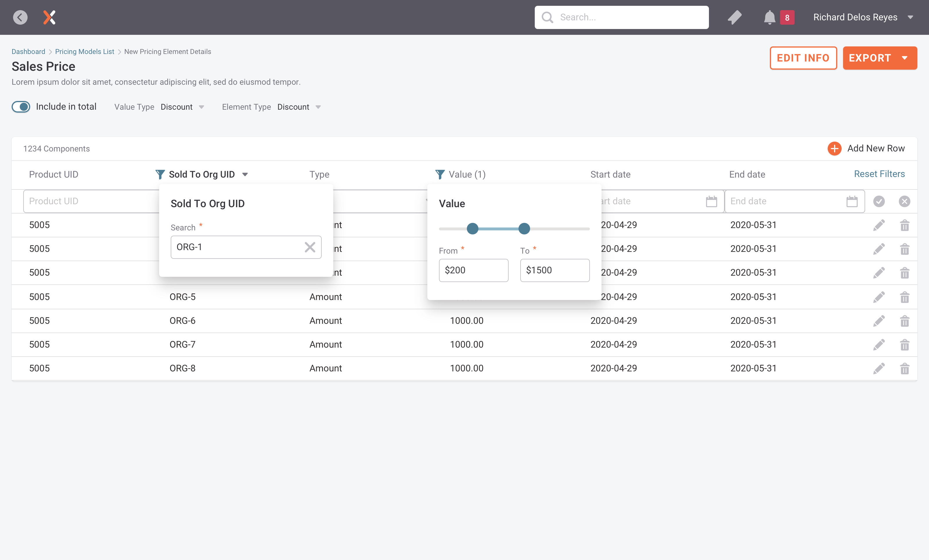
Task: Click the ORG-7 cell
Action: (183, 344)
